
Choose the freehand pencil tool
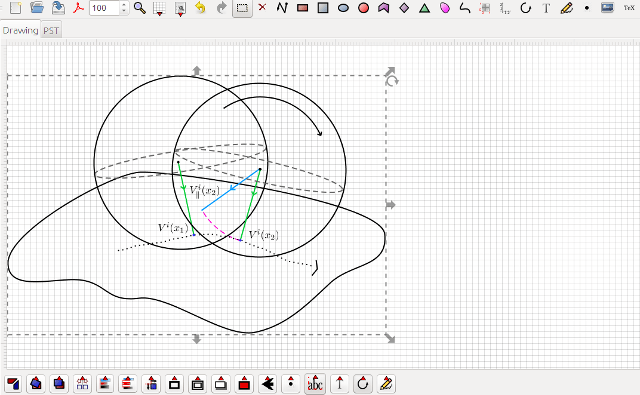tap(567, 8)
